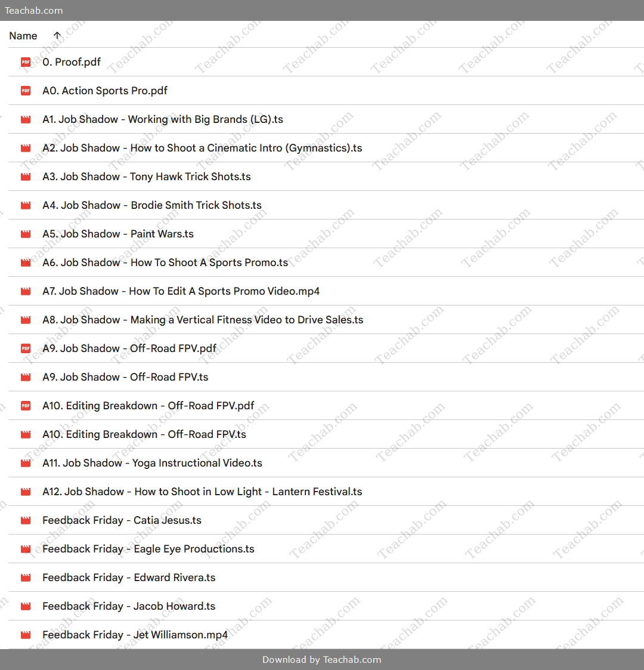Open Feedback Friday - Eagle Eye Productions.ts
Image resolution: width=644 pixels, height=670 pixels.
coord(148,549)
